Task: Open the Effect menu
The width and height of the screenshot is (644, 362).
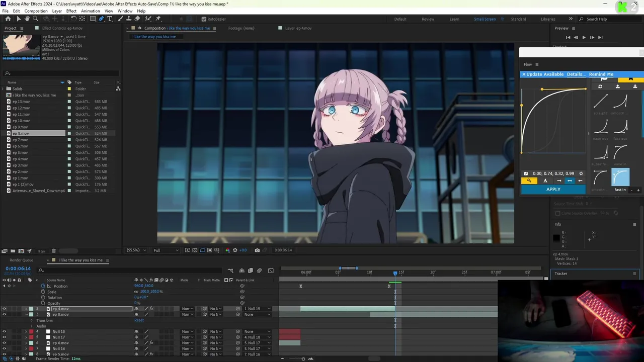Action: point(71,11)
